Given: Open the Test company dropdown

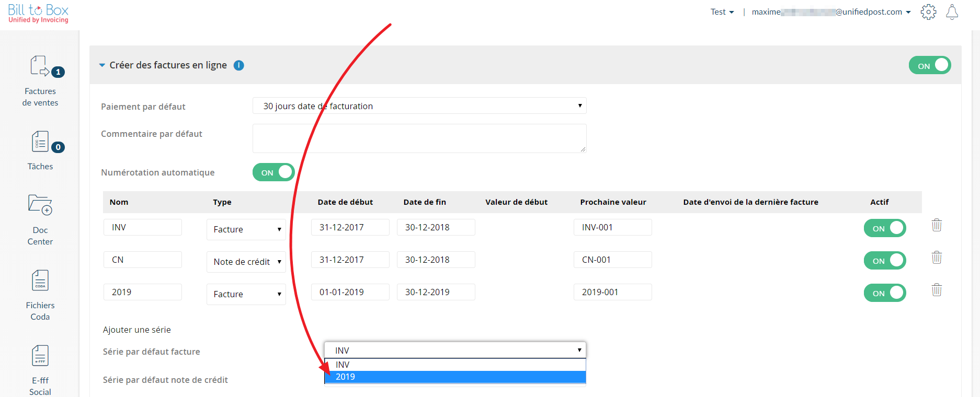Looking at the screenshot, I should [722, 12].
